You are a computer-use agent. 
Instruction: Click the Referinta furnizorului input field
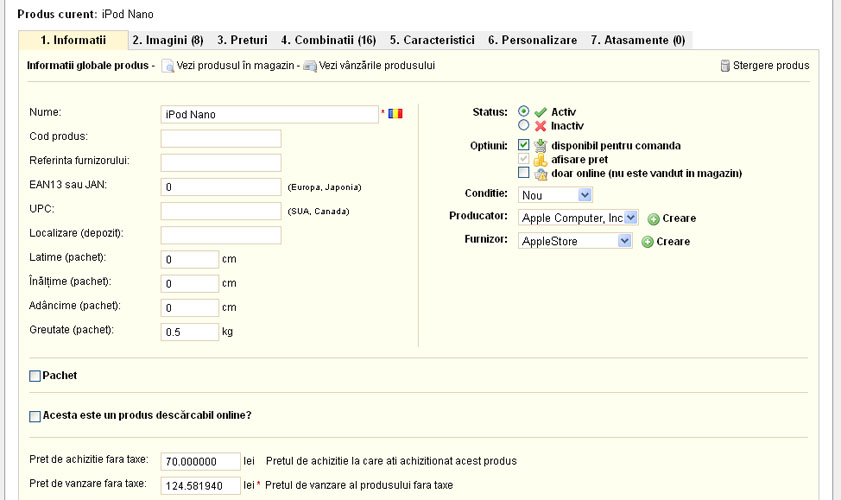[x=221, y=163]
